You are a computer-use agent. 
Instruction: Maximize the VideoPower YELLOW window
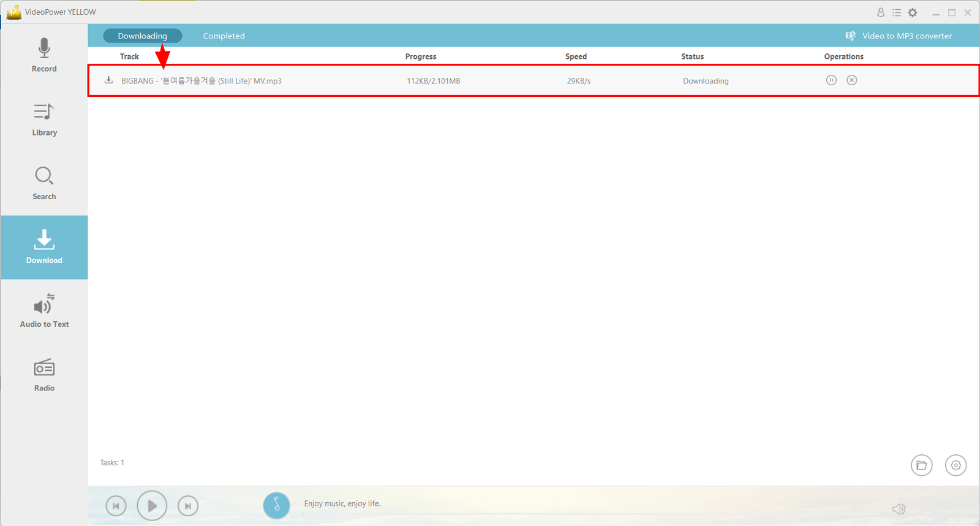pos(952,12)
